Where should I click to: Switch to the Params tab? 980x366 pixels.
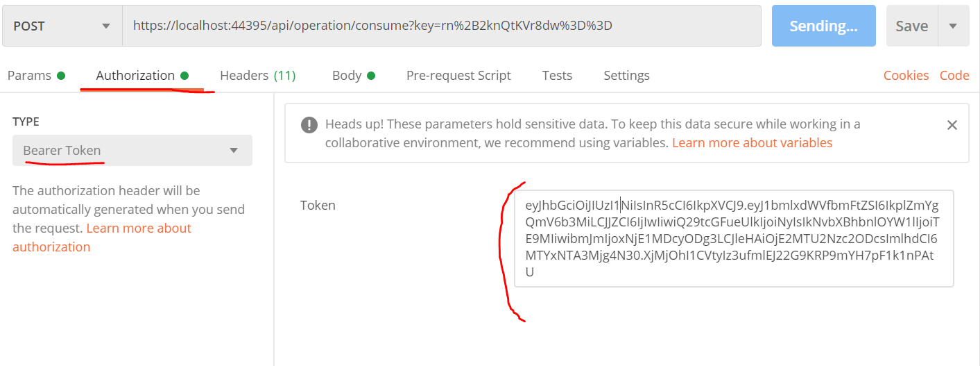(x=36, y=76)
